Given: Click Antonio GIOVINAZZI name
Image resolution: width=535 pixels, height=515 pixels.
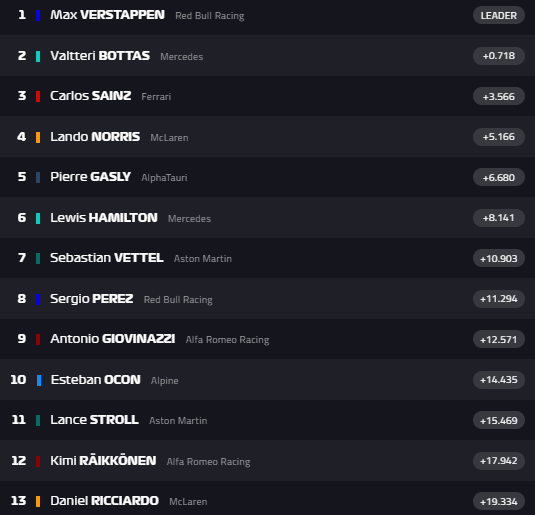Looking at the screenshot, I should (113, 339).
